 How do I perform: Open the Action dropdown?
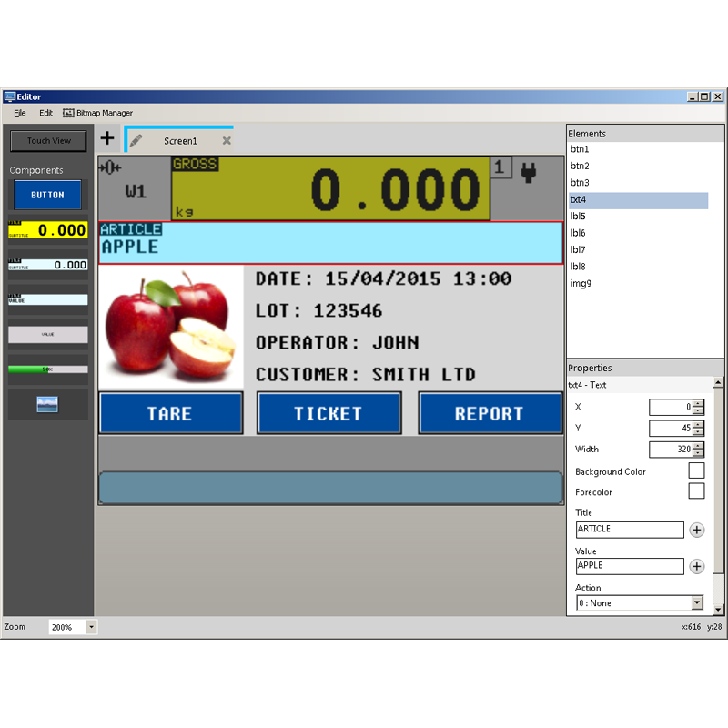697,602
